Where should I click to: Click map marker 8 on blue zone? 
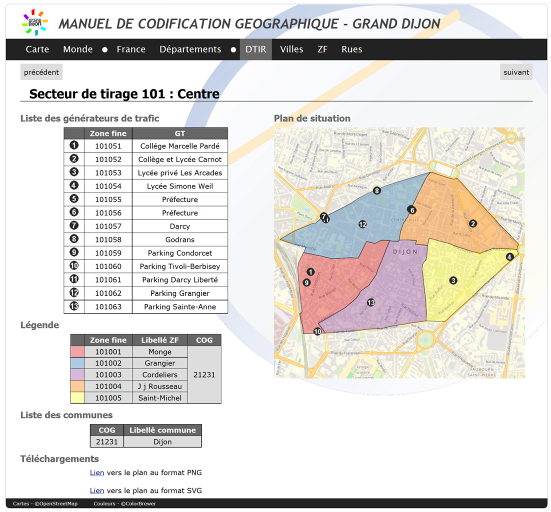coord(377,190)
